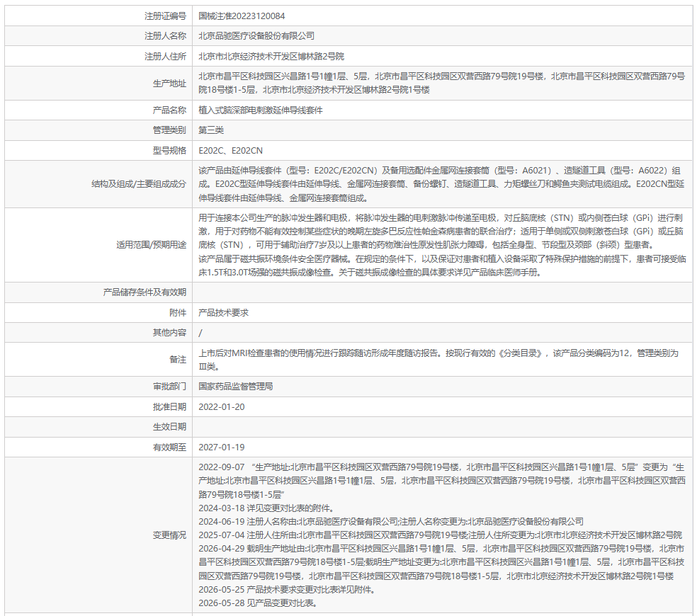Click the 2025-07-04 注册人住所 change entry
Screen dimensions: 697x616
(440, 535)
